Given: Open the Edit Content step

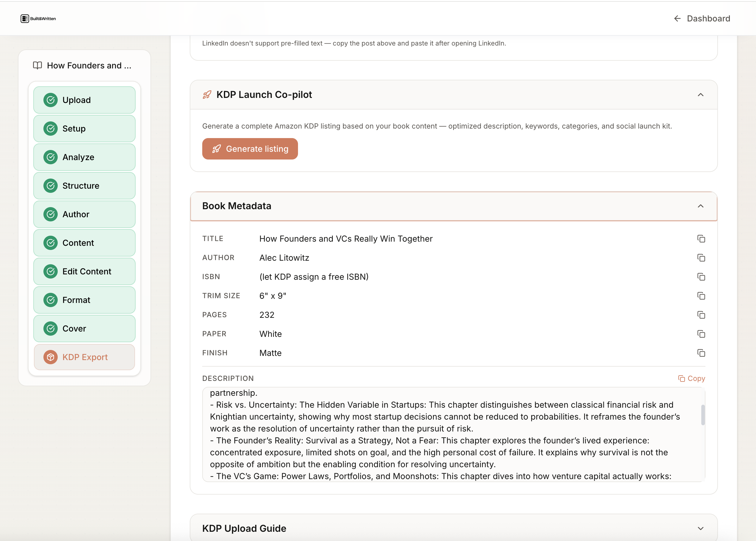Looking at the screenshot, I should [84, 271].
